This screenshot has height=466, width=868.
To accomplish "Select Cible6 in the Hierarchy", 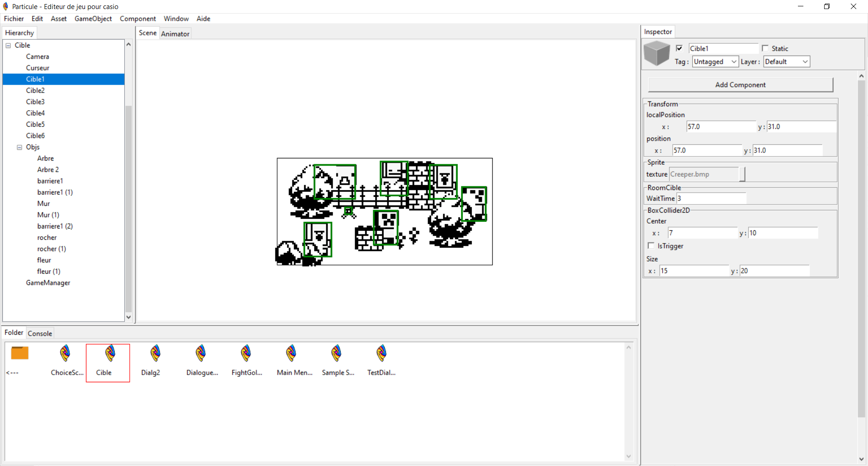I will point(35,136).
